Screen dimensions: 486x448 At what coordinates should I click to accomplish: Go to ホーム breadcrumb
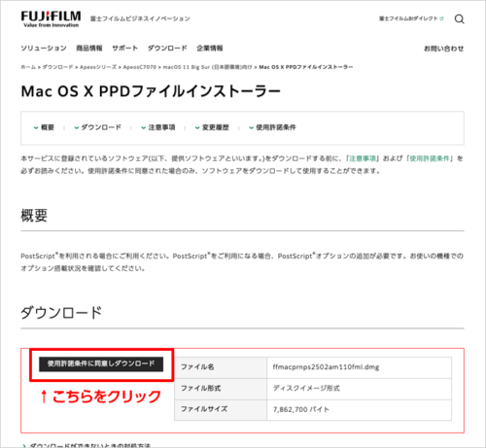click(x=28, y=67)
